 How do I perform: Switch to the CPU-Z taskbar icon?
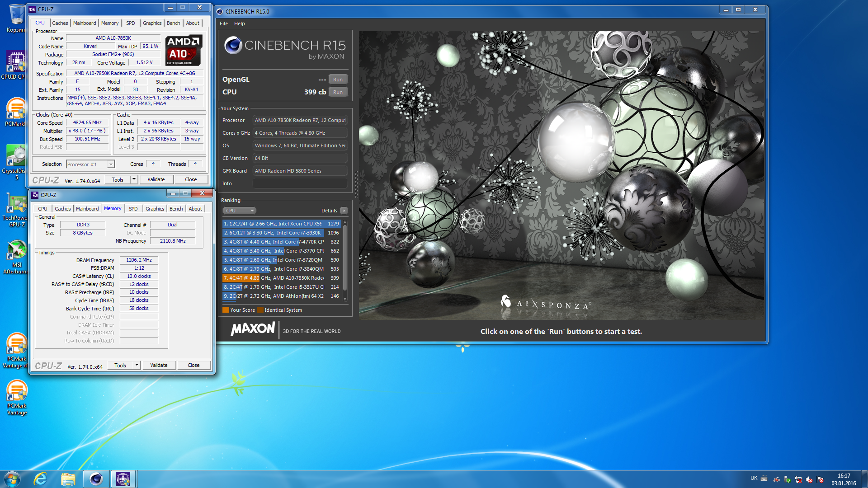[x=123, y=479]
